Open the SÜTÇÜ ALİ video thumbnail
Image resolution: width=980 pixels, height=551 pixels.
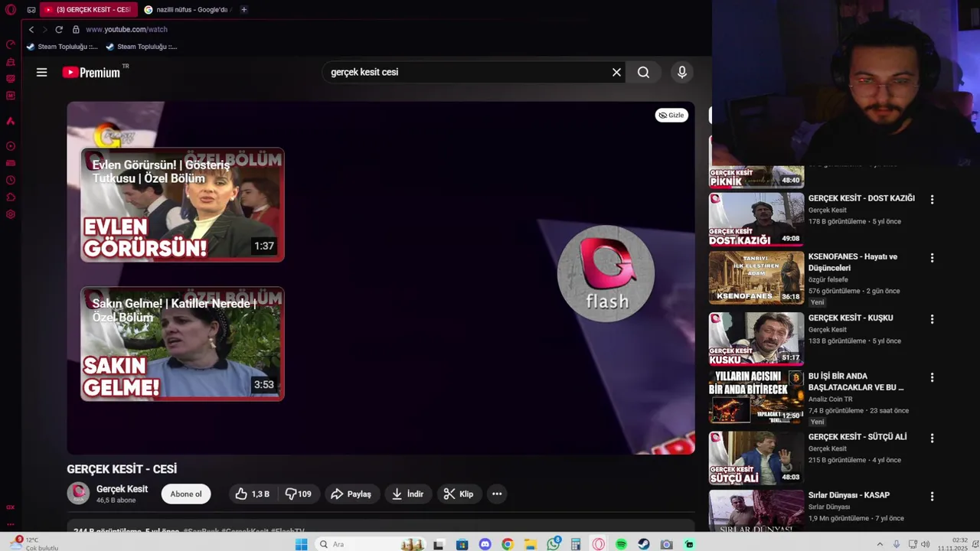(756, 458)
